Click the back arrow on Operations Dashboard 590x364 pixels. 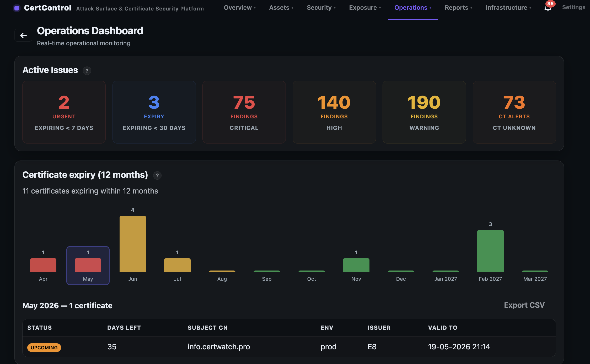pos(23,35)
